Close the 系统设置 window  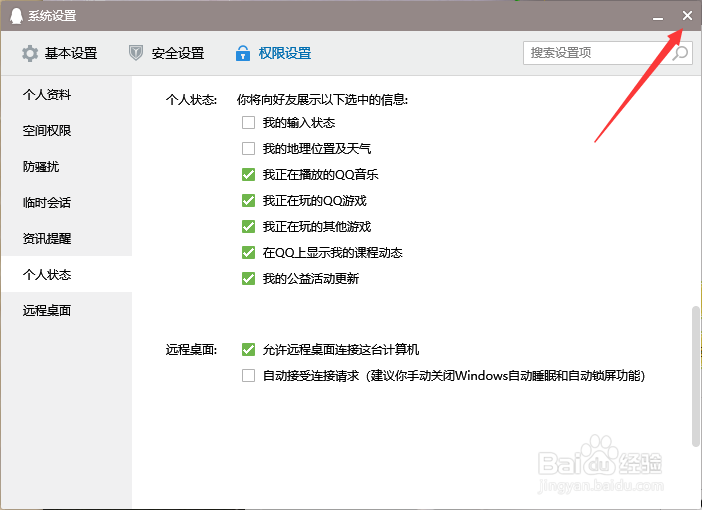687,16
